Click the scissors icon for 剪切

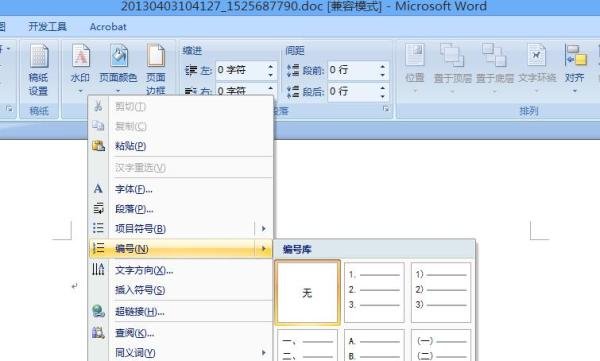tap(98, 106)
